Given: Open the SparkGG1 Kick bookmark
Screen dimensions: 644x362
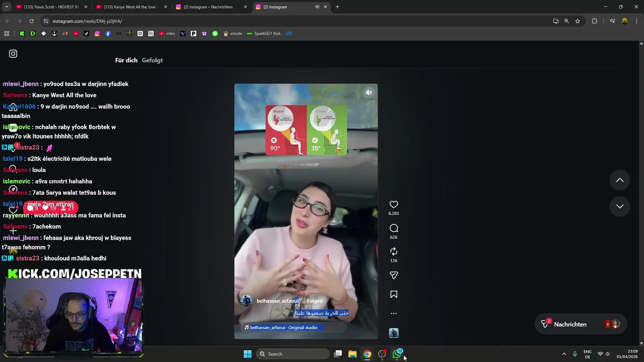Looking at the screenshot, I should tap(264, 34).
